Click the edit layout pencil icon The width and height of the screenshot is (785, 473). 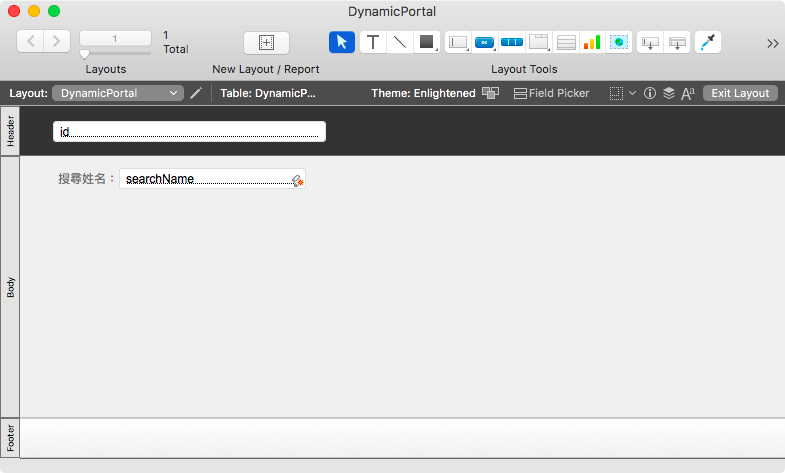point(196,93)
